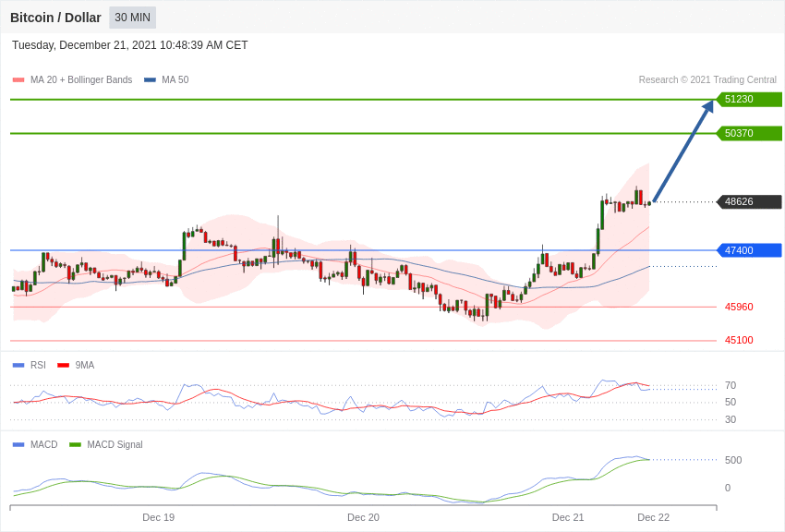Select the 47400 blue pivot tag
This screenshot has height=532, width=785.
coord(749,250)
